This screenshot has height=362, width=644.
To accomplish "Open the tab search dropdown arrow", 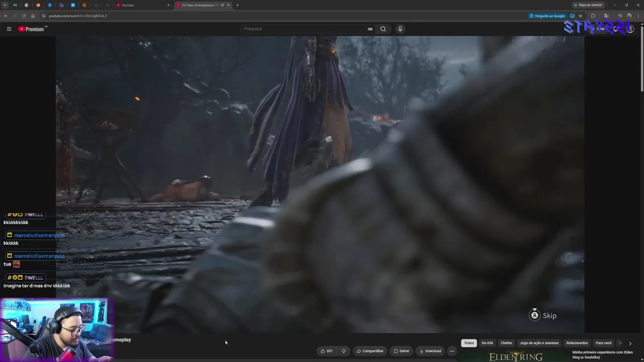I will tap(6, 5).
